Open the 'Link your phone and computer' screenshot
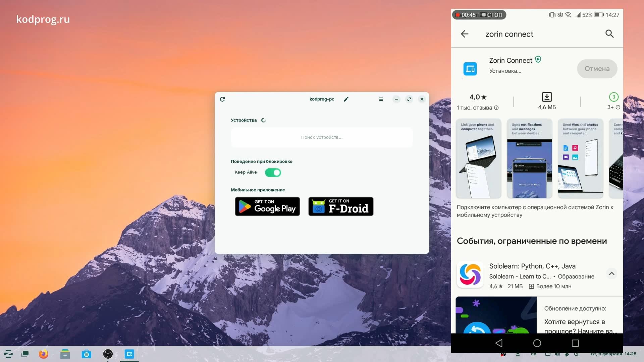This screenshot has width=644, height=362. click(478, 158)
